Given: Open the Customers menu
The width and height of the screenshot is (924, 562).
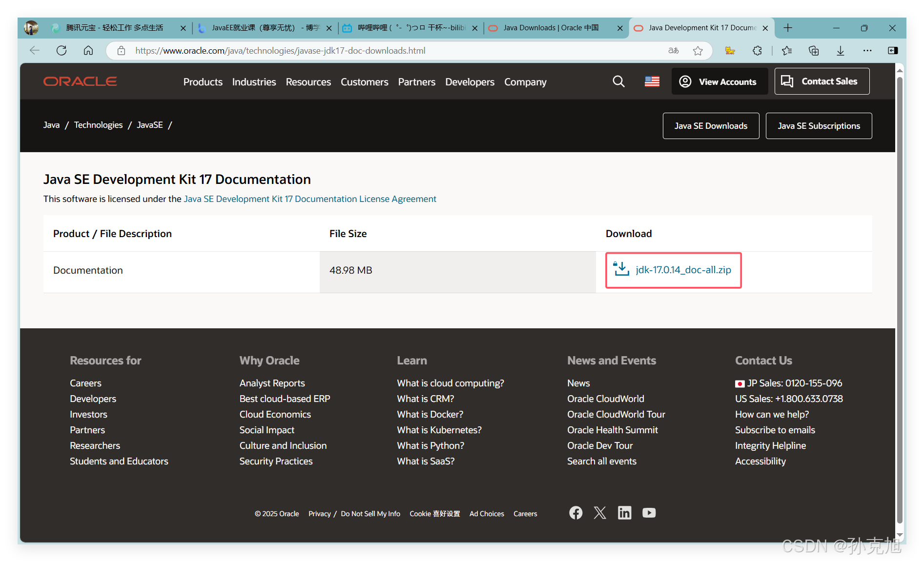Looking at the screenshot, I should pyautogui.click(x=365, y=82).
